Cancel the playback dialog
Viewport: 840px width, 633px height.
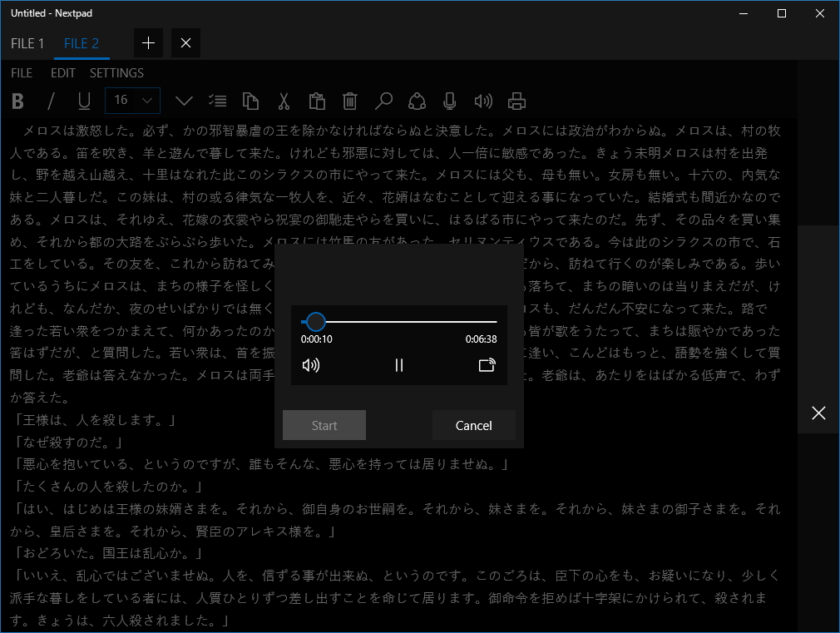click(473, 425)
